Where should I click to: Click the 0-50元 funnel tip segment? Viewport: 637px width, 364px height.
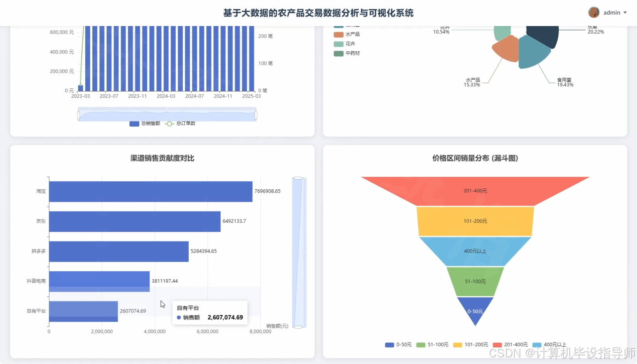(x=475, y=309)
